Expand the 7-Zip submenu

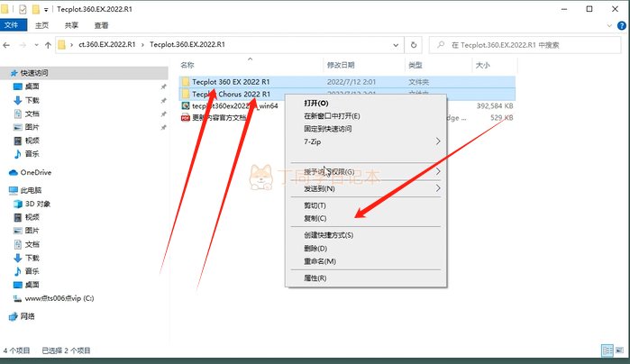tap(366, 141)
